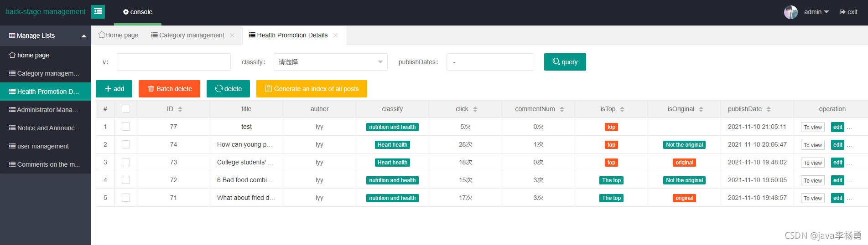
Task: Sort commentNum column using sort arrows
Action: [562, 109]
